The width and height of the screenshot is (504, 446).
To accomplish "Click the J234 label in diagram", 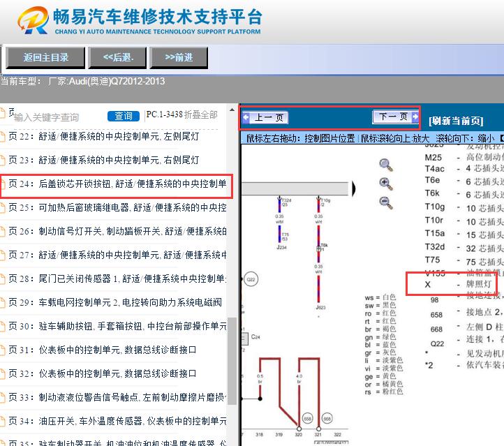I will tap(281, 247).
